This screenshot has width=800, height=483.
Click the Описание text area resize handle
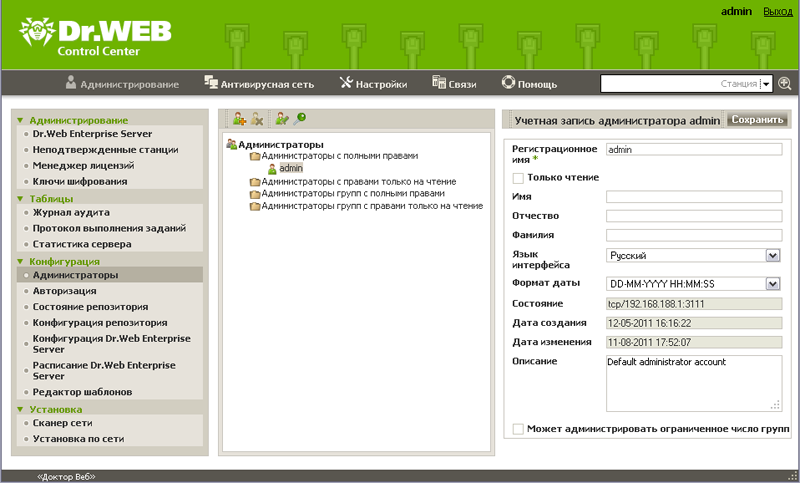776,405
